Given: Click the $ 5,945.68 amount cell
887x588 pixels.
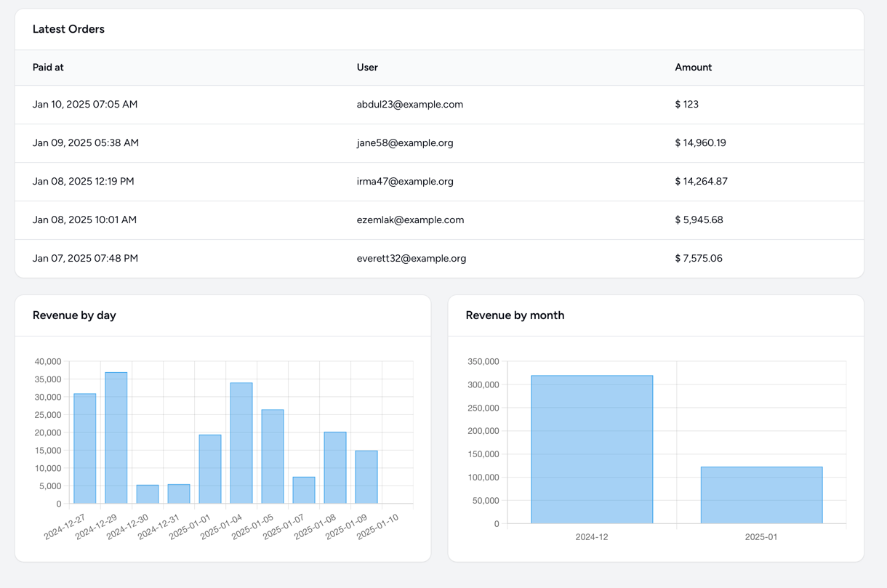Looking at the screenshot, I should pos(699,220).
